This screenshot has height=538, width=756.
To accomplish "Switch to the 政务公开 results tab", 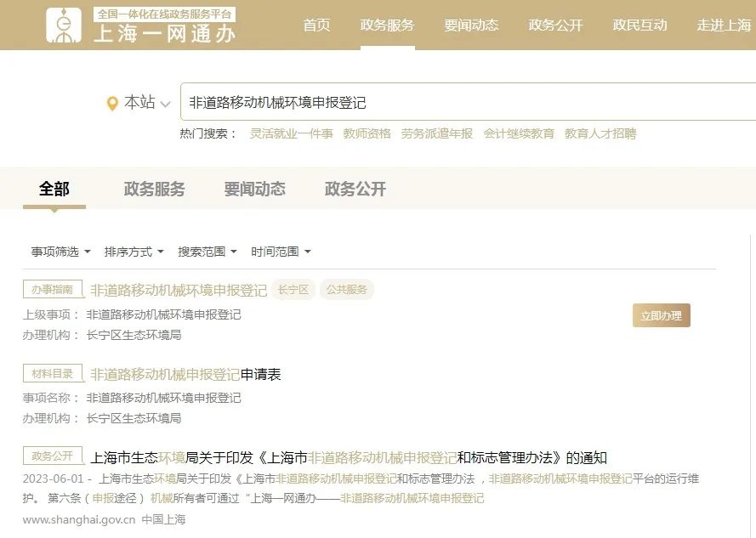I will (x=355, y=189).
